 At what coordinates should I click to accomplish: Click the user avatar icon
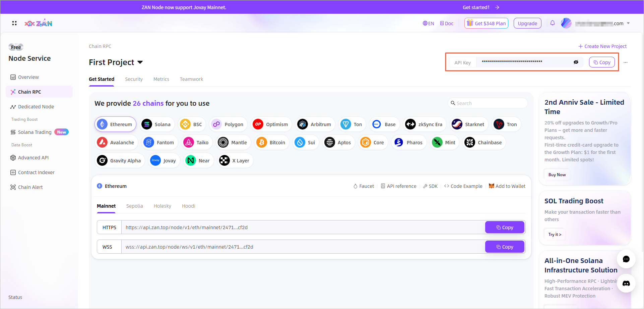tap(566, 23)
